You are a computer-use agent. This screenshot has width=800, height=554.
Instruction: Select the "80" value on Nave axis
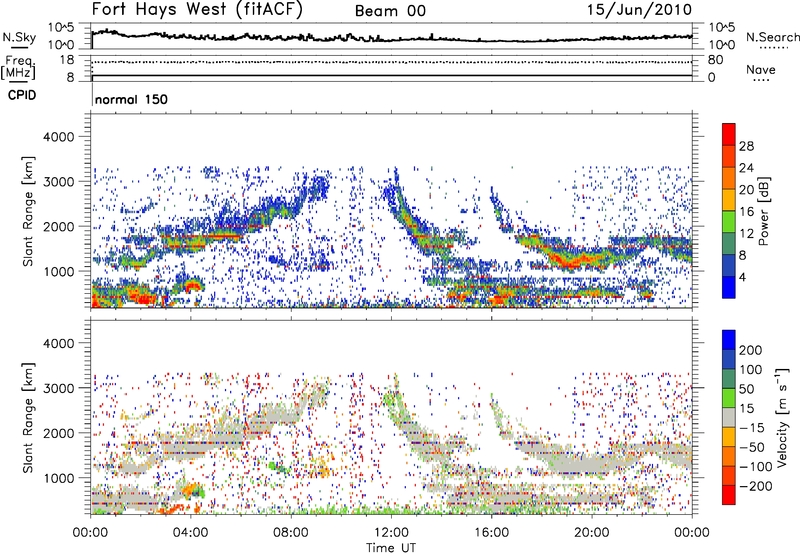click(715, 60)
